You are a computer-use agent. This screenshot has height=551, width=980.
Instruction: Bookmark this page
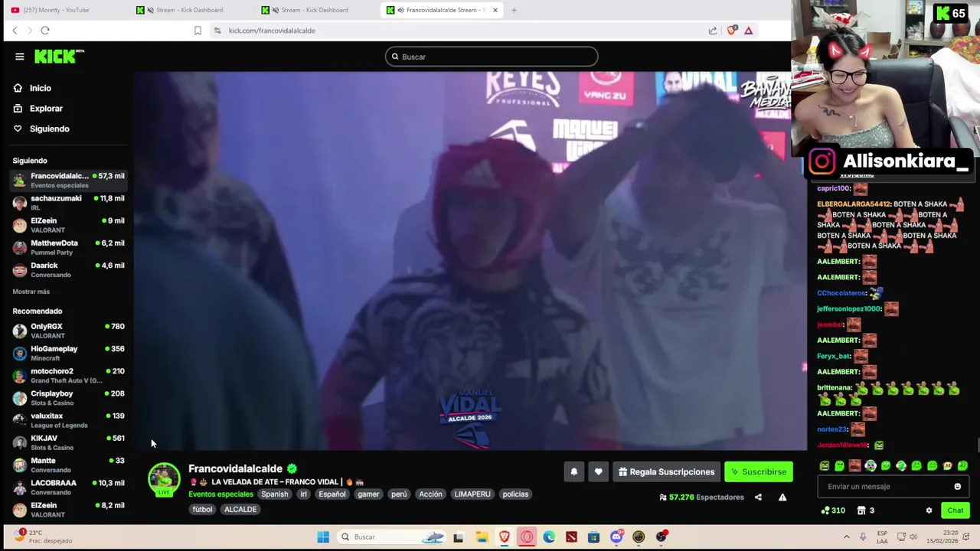(198, 31)
